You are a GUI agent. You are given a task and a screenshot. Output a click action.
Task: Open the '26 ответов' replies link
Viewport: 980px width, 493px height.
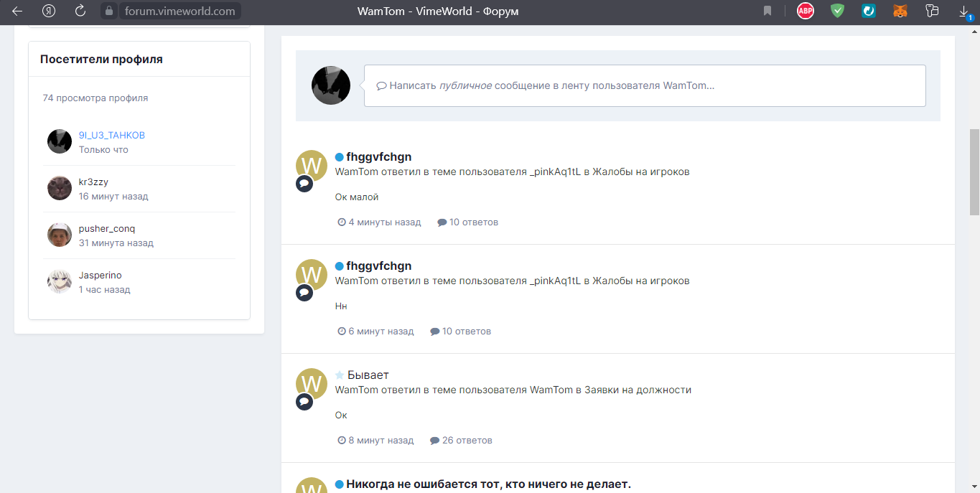point(467,440)
